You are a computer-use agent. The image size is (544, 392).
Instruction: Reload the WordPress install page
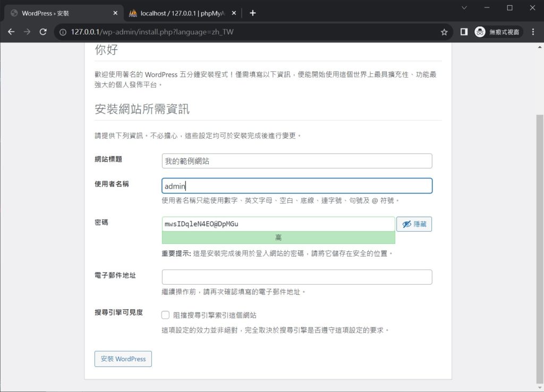[x=43, y=32]
